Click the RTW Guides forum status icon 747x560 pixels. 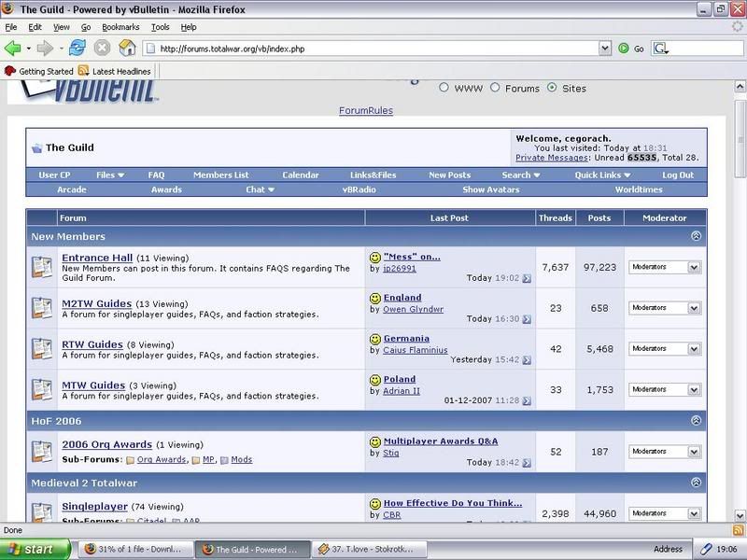41,349
